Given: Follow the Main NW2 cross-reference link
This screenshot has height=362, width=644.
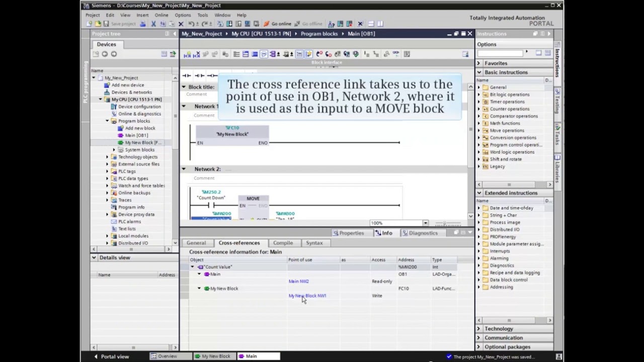Looking at the screenshot, I should pyautogui.click(x=299, y=282).
